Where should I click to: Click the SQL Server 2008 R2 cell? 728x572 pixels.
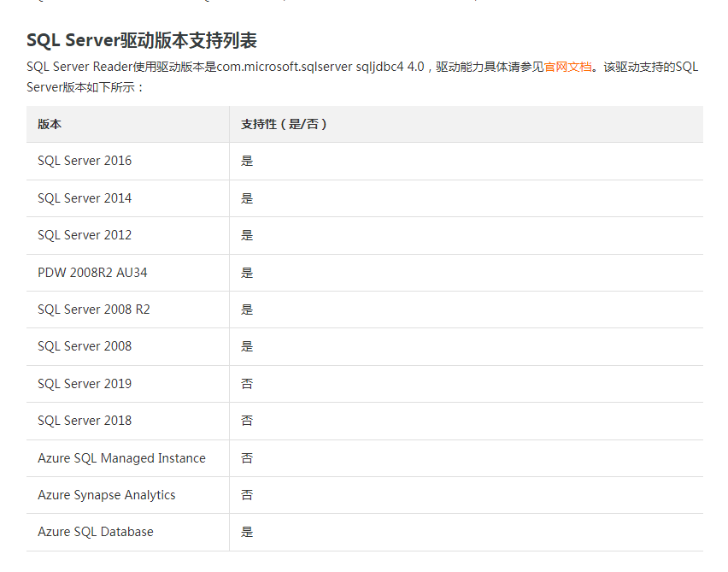(x=94, y=310)
